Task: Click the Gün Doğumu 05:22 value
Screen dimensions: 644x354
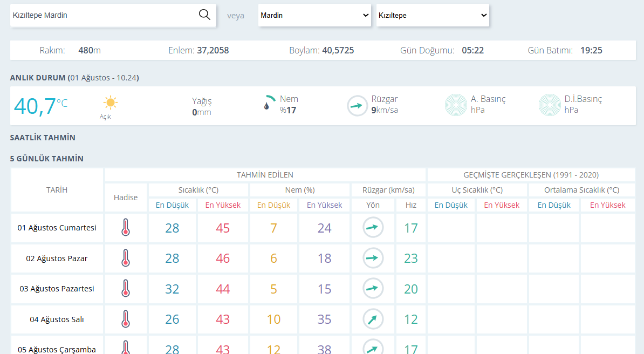Action: [472, 50]
